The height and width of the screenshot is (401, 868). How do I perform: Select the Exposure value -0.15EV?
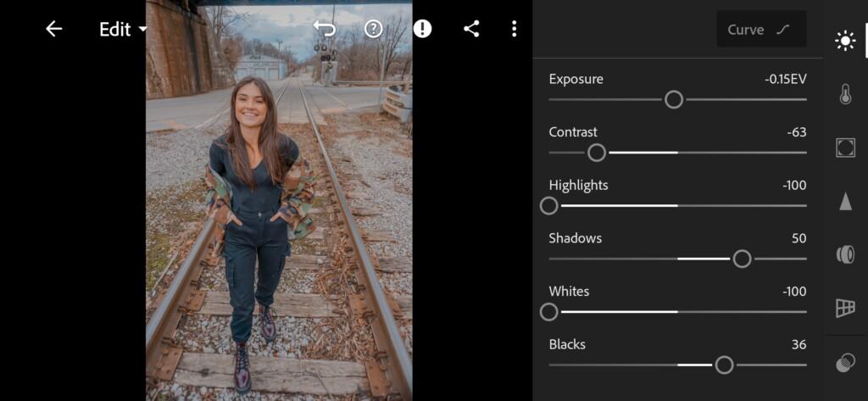(786, 79)
